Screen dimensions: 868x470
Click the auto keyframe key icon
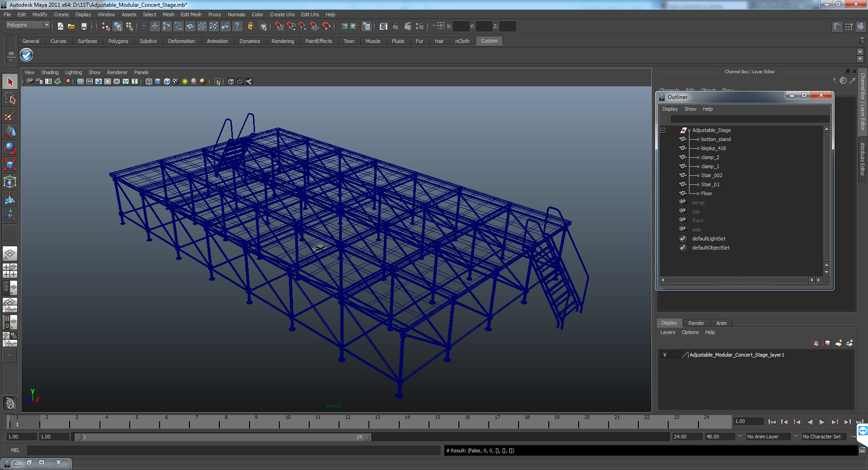[852, 437]
